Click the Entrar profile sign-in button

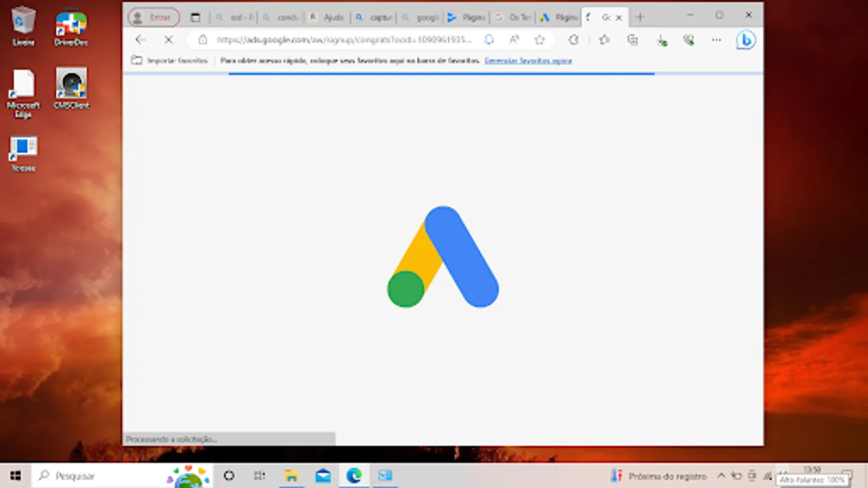click(154, 17)
